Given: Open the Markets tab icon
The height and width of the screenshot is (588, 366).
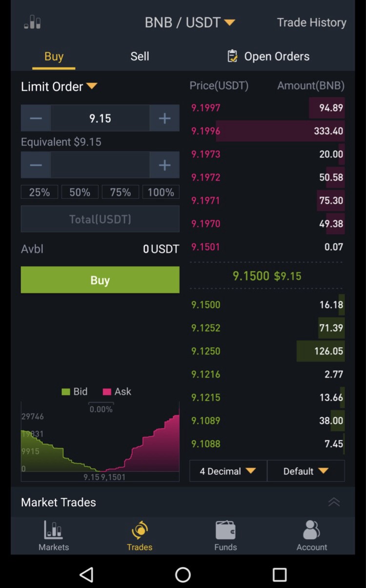Looking at the screenshot, I should [53, 530].
